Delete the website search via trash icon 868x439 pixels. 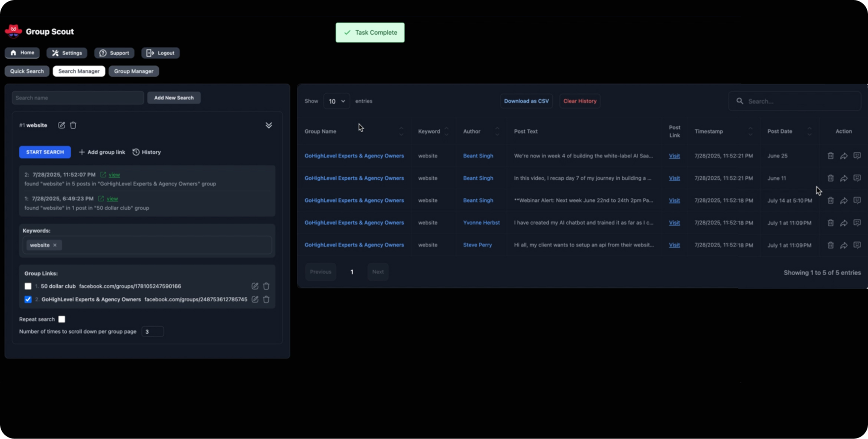point(73,125)
